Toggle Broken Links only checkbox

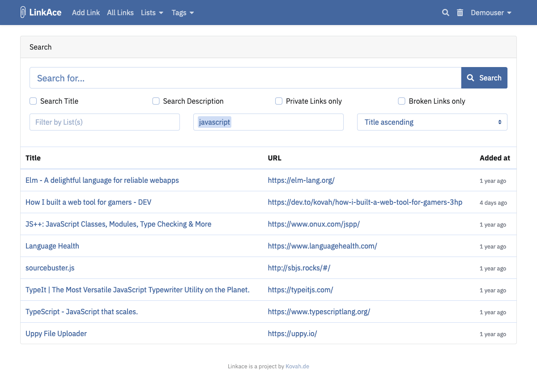point(402,101)
